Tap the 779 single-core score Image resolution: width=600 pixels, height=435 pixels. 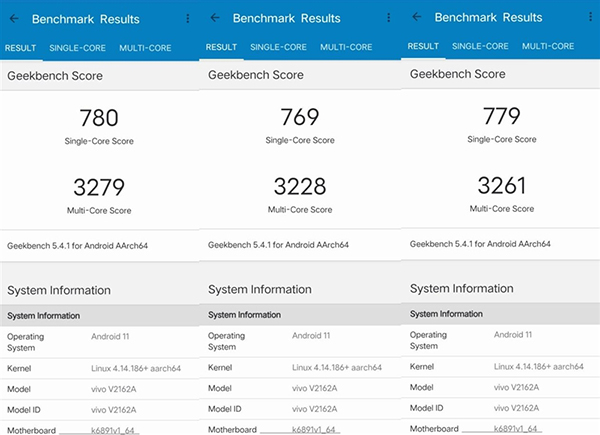[x=501, y=117]
